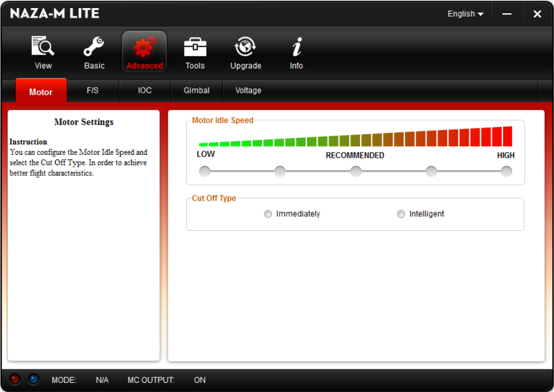Screen dimensions: 554x392
Task: Click the MODE N/A status value
Action: tap(102, 380)
